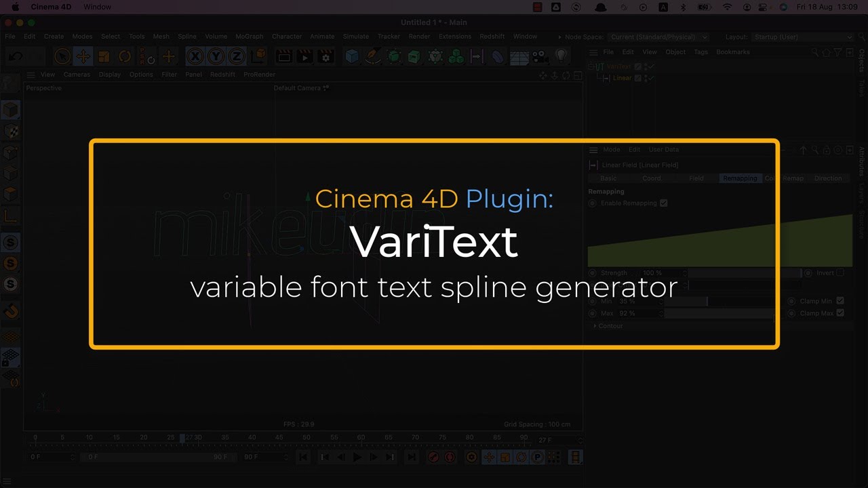Add a Cube primitive
The image size is (868, 488).
352,57
